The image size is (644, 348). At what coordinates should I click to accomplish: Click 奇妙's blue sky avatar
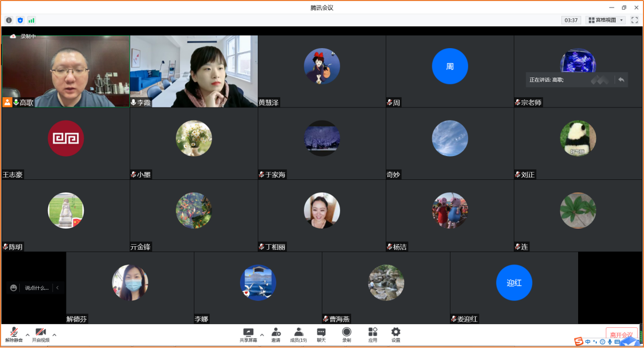[450, 138]
